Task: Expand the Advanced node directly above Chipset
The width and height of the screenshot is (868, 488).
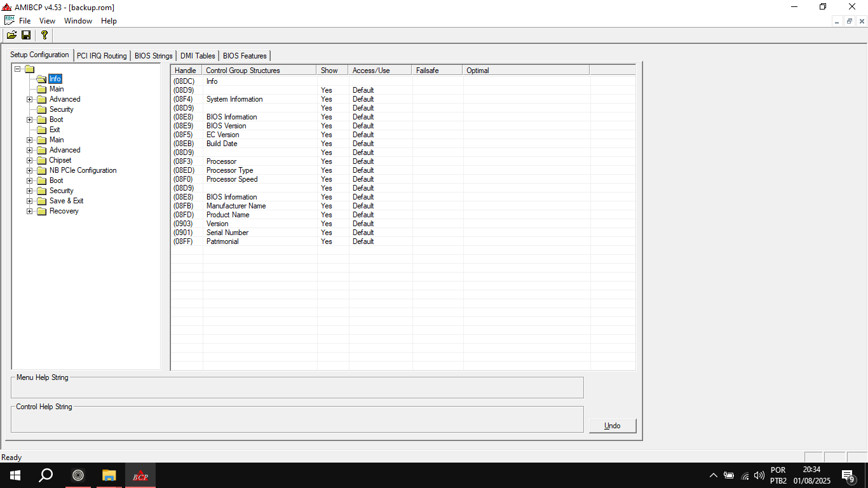Action: tap(29, 150)
